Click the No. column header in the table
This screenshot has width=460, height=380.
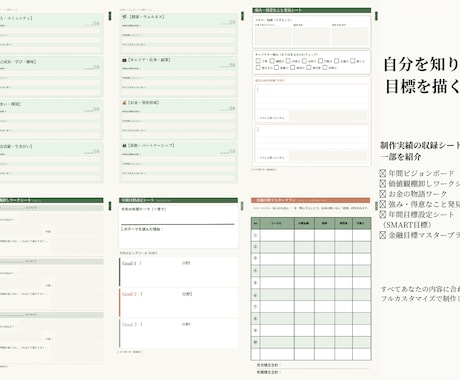click(256, 223)
